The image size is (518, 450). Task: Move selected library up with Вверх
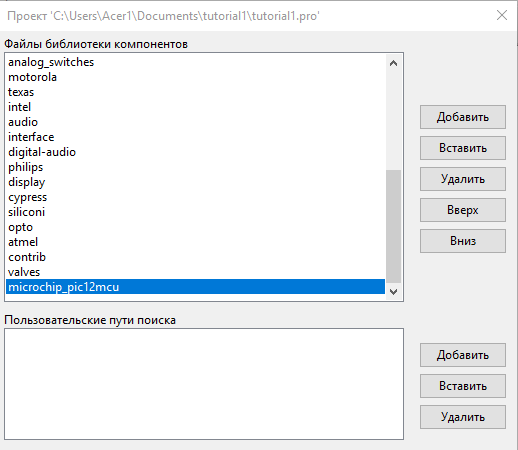[x=463, y=210]
